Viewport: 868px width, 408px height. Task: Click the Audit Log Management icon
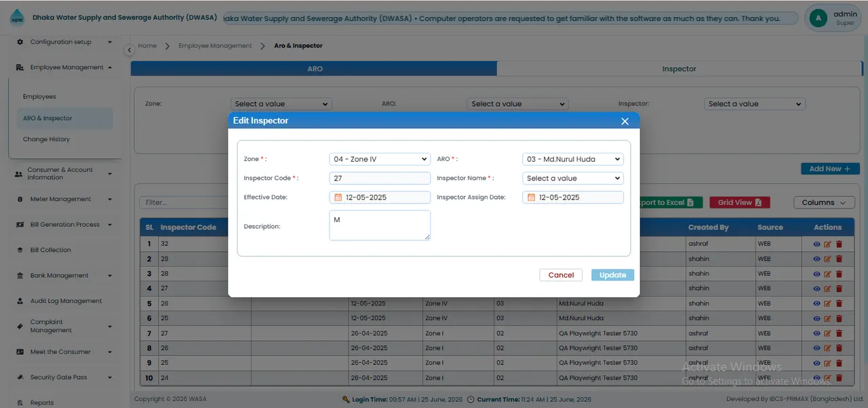pos(19,301)
